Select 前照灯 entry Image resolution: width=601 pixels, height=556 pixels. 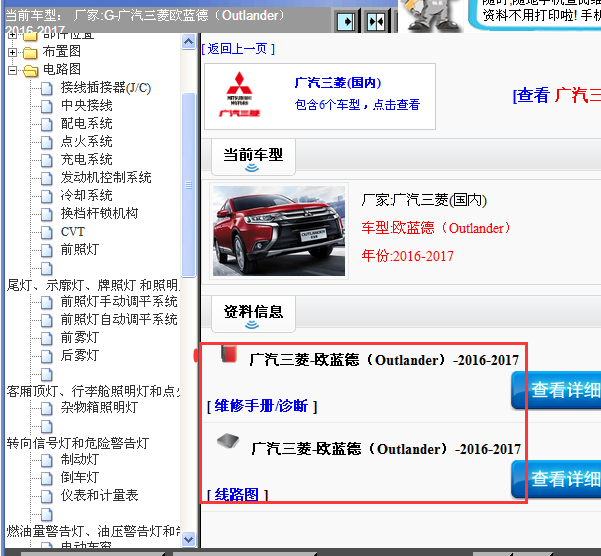pos(80,249)
